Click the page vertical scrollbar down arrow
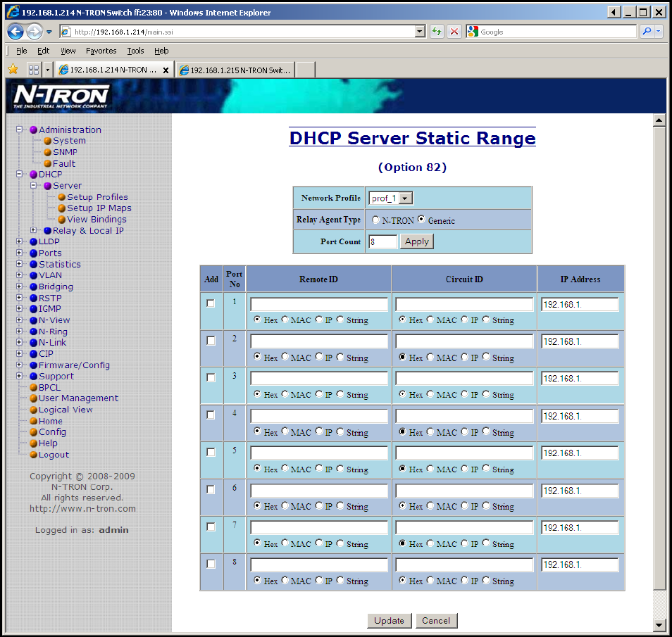The image size is (672, 637). tap(659, 624)
